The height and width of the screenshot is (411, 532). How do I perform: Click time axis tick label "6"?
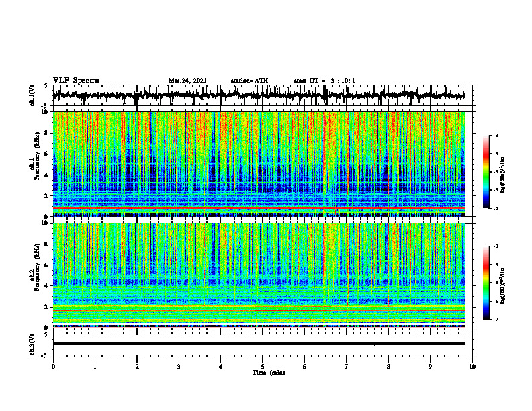305,367
